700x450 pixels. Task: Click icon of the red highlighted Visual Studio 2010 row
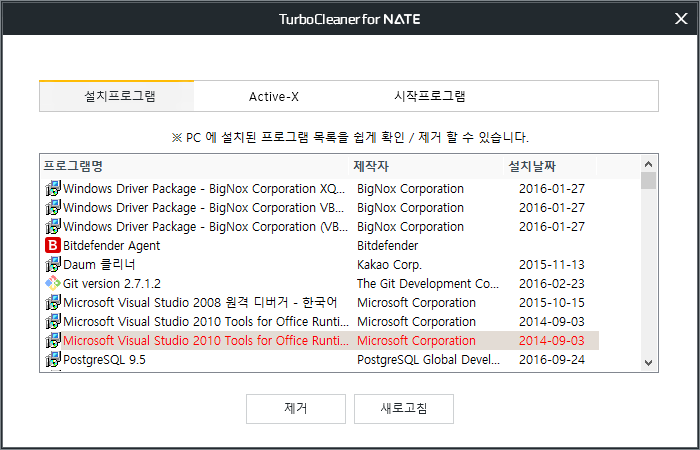(x=53, y=340)
